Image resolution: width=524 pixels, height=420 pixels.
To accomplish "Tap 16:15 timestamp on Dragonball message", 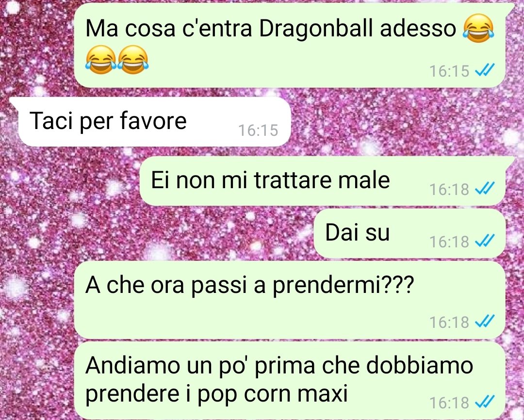I will 449,71.
